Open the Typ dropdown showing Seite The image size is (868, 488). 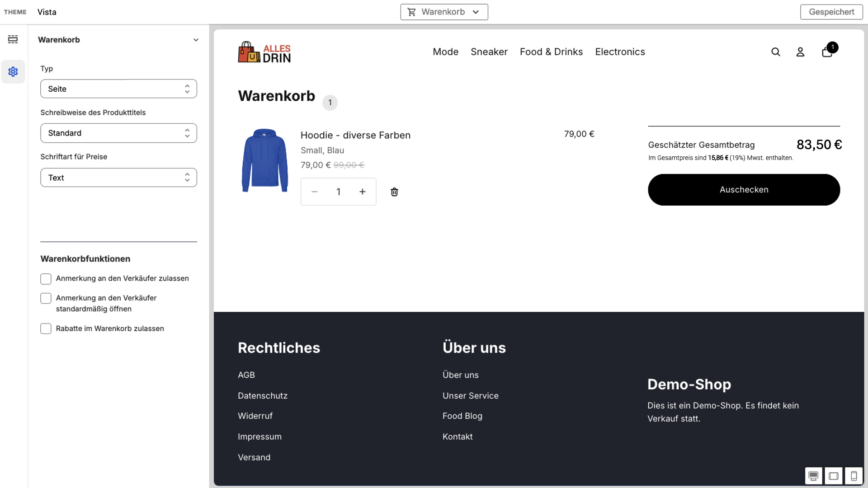[x=118, y=89]
